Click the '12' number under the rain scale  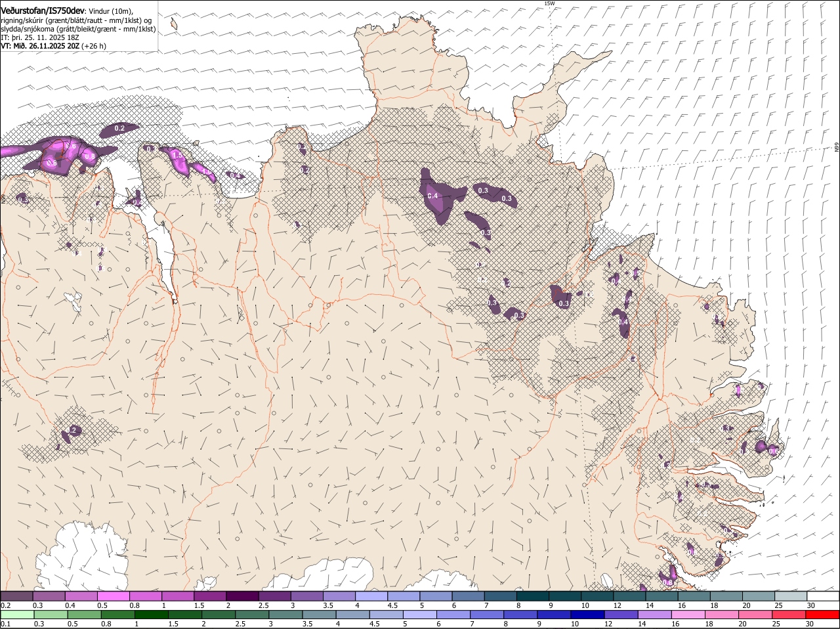pos(607,624)
